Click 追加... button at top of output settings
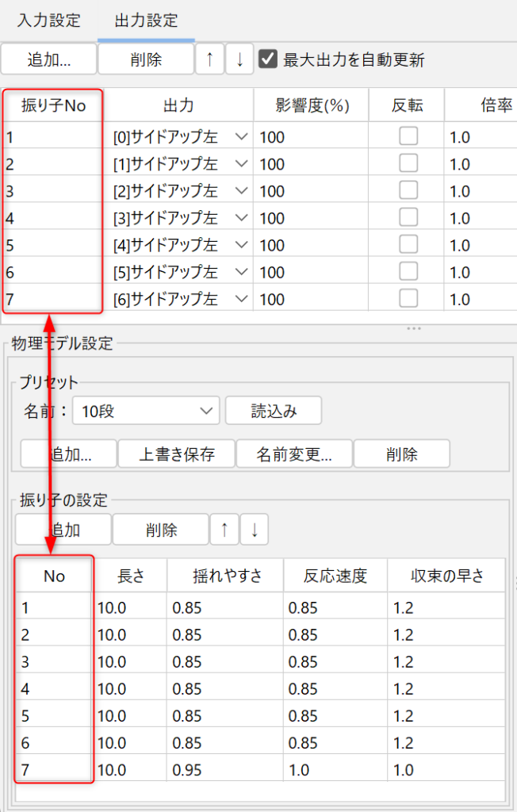Viewport: 517px width, 812px height. (49, 59)
